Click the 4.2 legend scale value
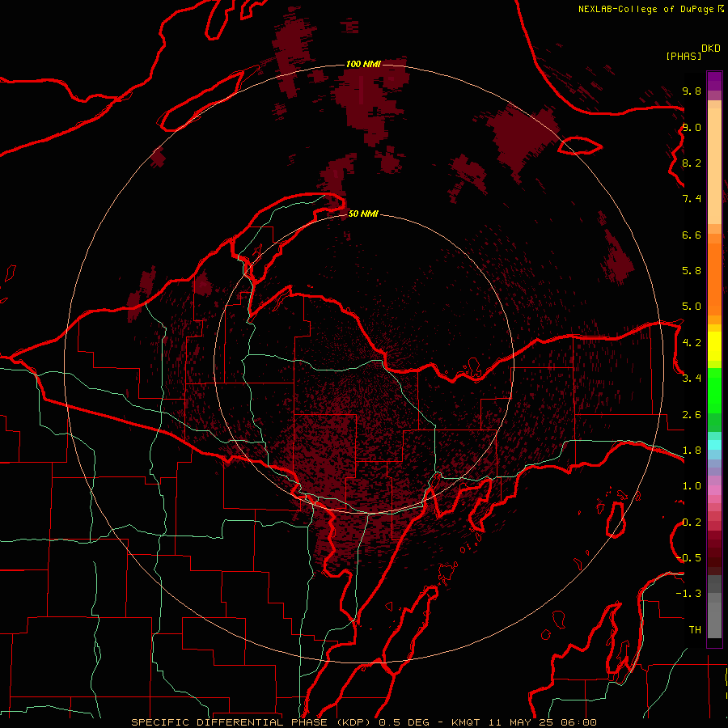Viewport: 728px width, 728px height. click(692, 343)
